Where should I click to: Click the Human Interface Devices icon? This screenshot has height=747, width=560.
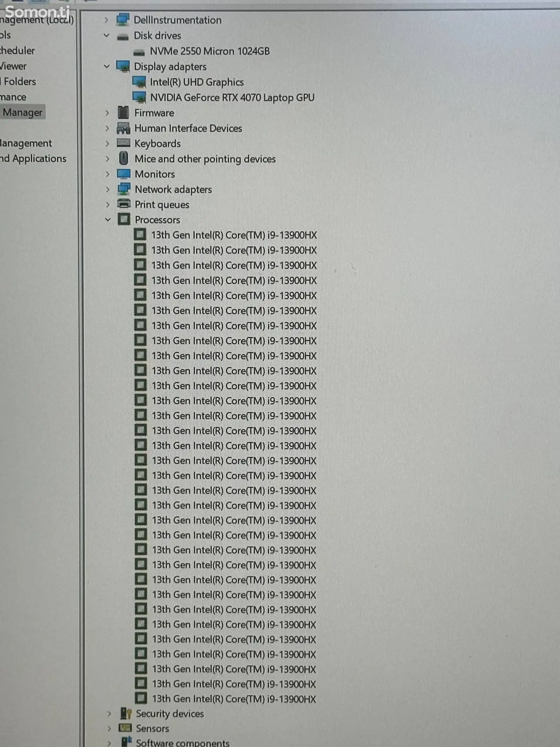[x=123, y=128]
